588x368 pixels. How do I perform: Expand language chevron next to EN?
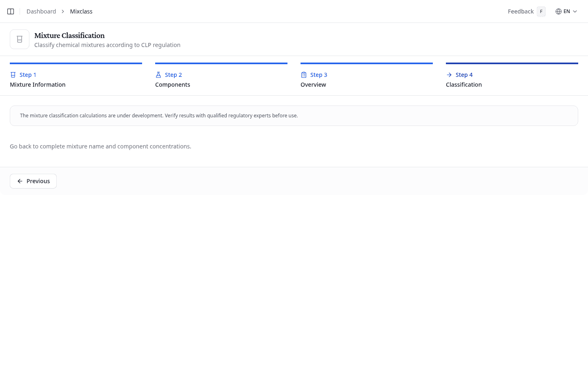pyautogui.click(x=575, y=11)
